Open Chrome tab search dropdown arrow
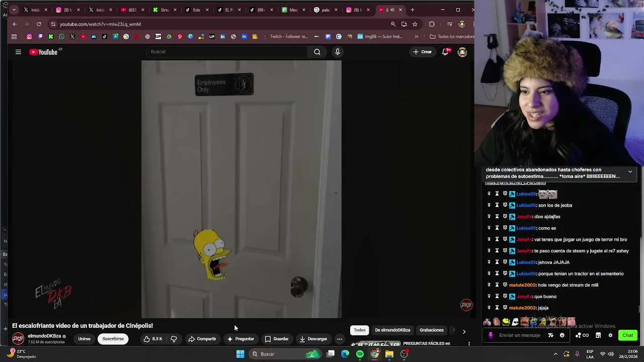Image resolution: width=644 pixels, height=362 pixels. 14,10
